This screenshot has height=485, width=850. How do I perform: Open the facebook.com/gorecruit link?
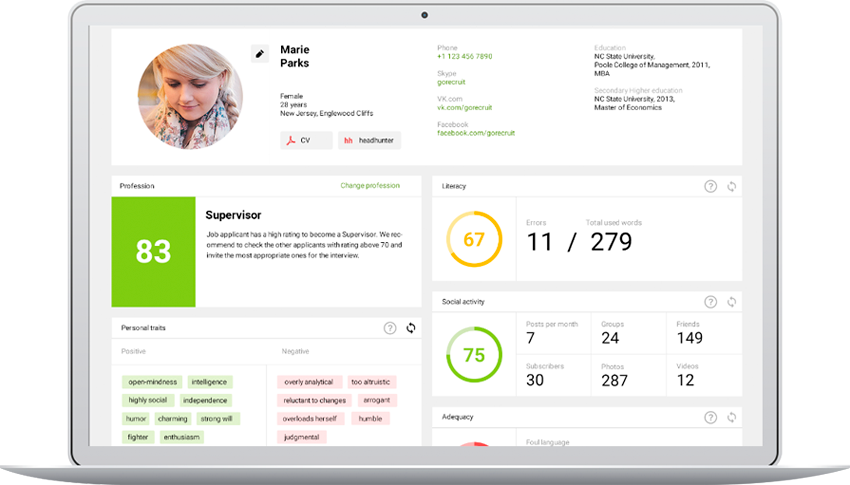[476, 133]
